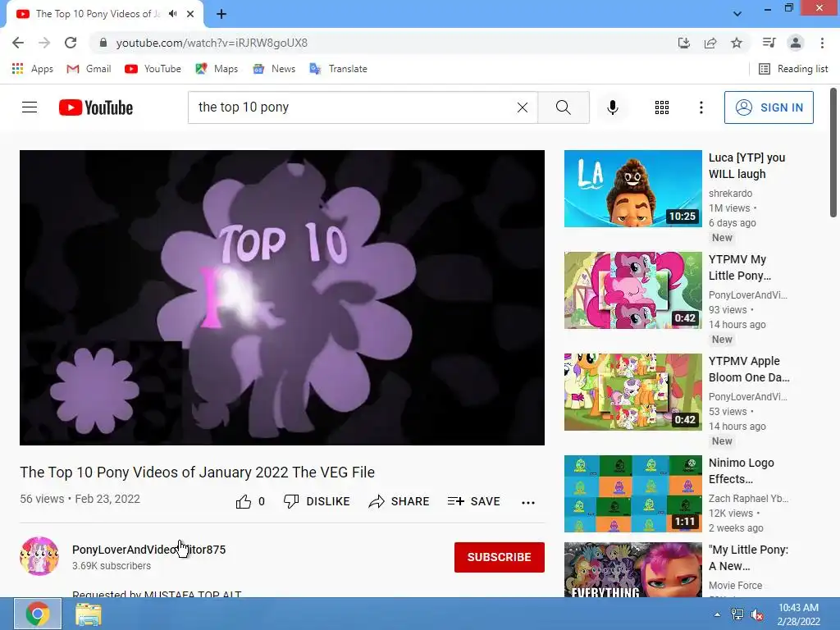Open the YTPMV Apple Bloom thumbnail
The width and height of the screenshot is (840, 630).
(632, 392)
